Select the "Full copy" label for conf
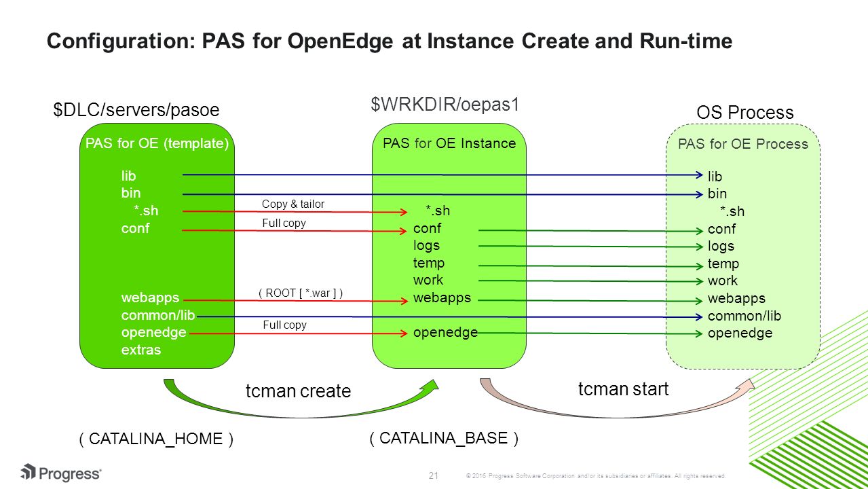The width and height of the screenshot is (868, 489). [284, 223]
